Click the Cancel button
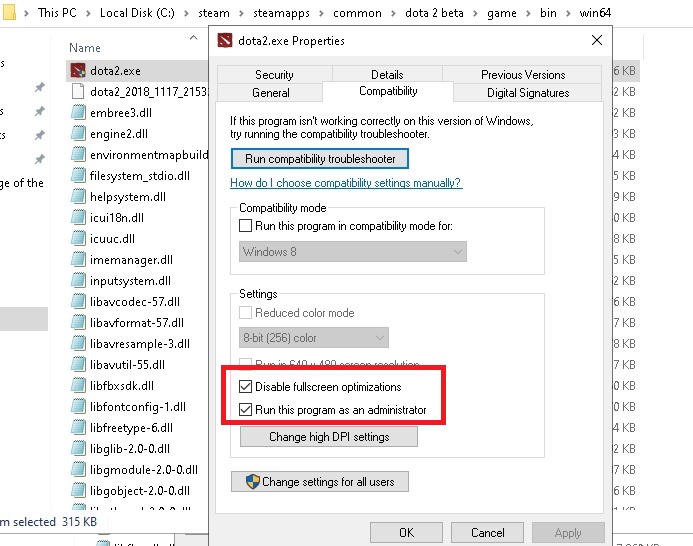The width and height of the screenshot is (693, 546). pos(487,532)
